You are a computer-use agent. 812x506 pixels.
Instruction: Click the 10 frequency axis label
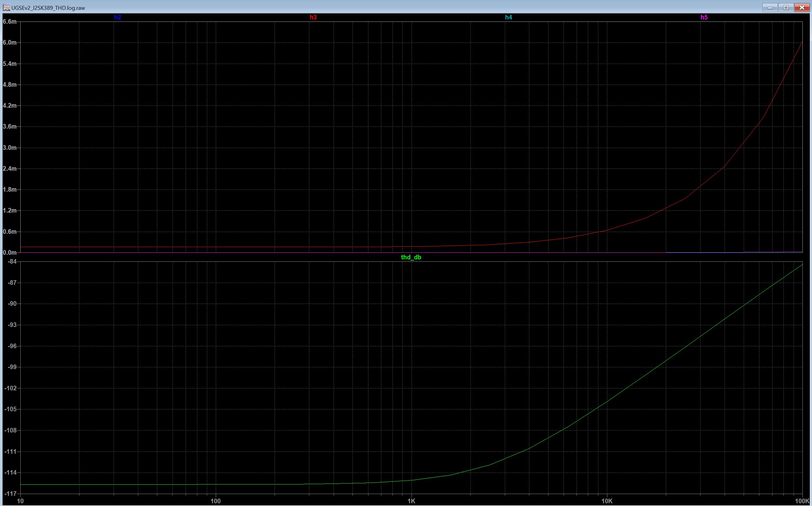20,501
